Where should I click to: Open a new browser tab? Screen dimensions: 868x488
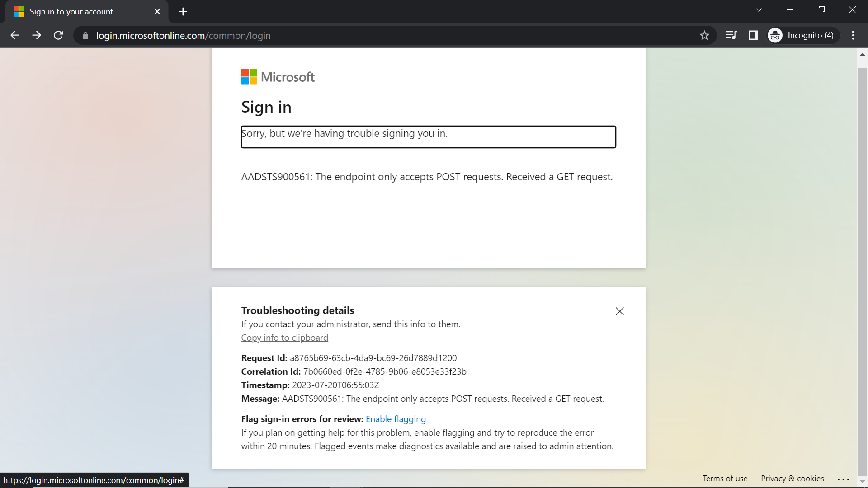[x=183, y=12]
